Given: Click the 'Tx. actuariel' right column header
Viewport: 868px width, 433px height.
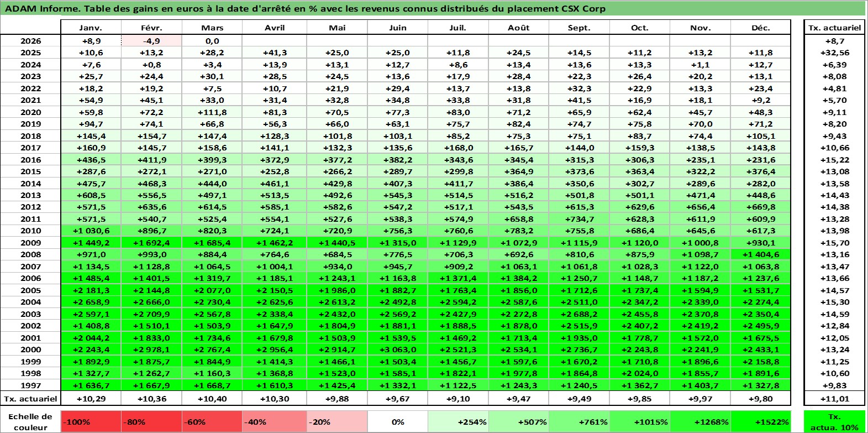Looking at the screenshot, I should click(x=835, y=28).
